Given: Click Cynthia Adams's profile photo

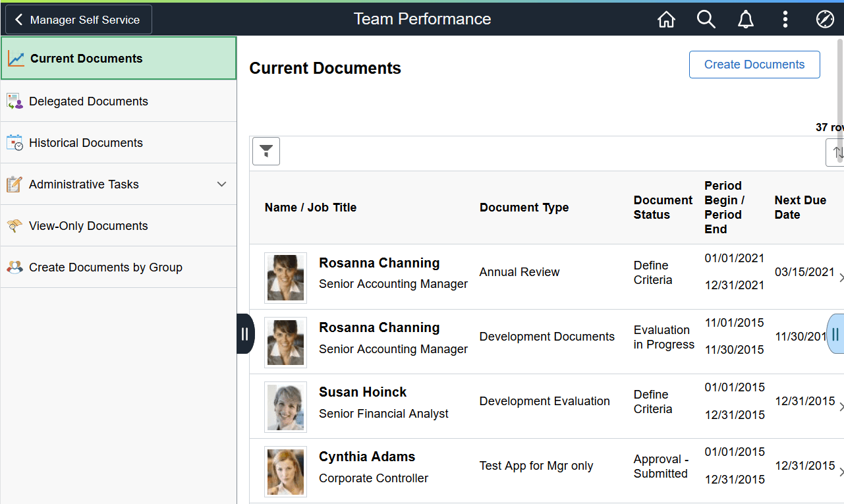Looking at the screenshot, I should coord(285,472).
